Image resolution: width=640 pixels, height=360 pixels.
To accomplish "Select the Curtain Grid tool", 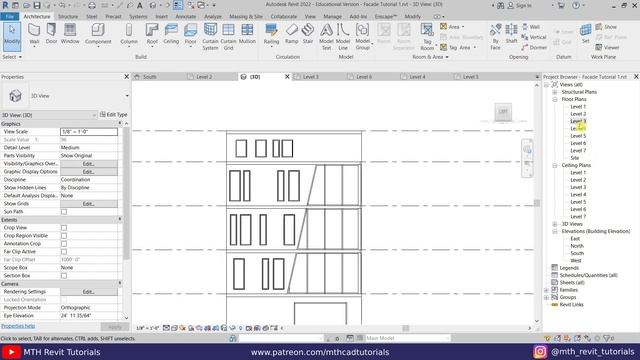I will (x=228, y=37).
